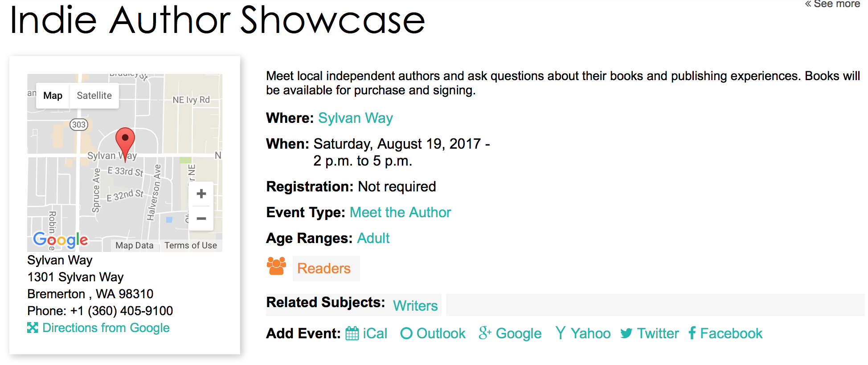868x365 pixels.
Task: Open the Meet the Author event type
Action: 400,212
